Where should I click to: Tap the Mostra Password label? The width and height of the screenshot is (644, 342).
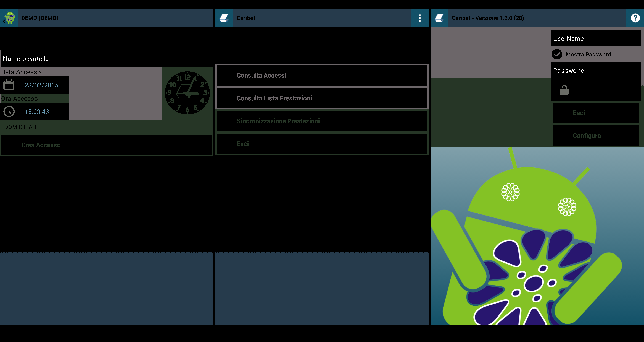[588, 54]
